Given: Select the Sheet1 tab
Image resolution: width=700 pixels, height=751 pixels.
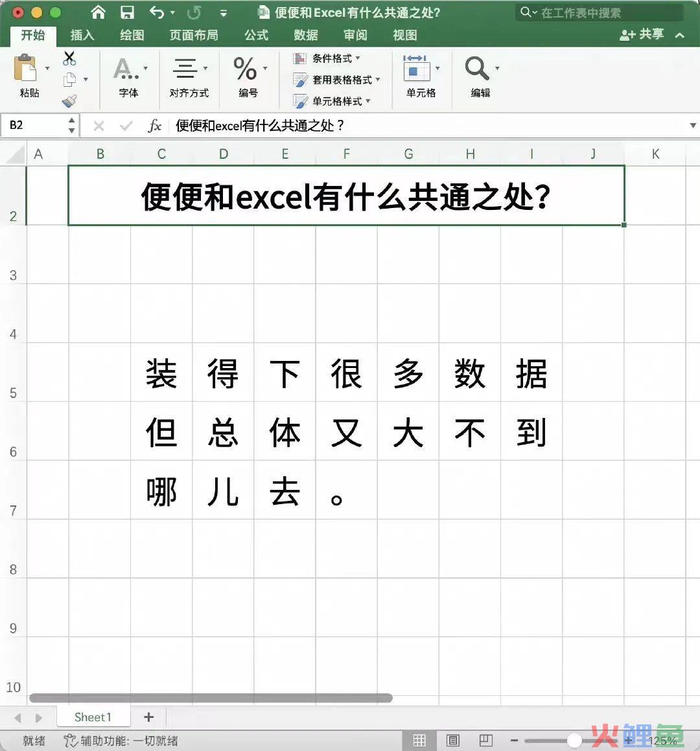Looking at the screenshot, I should point(93,717).
